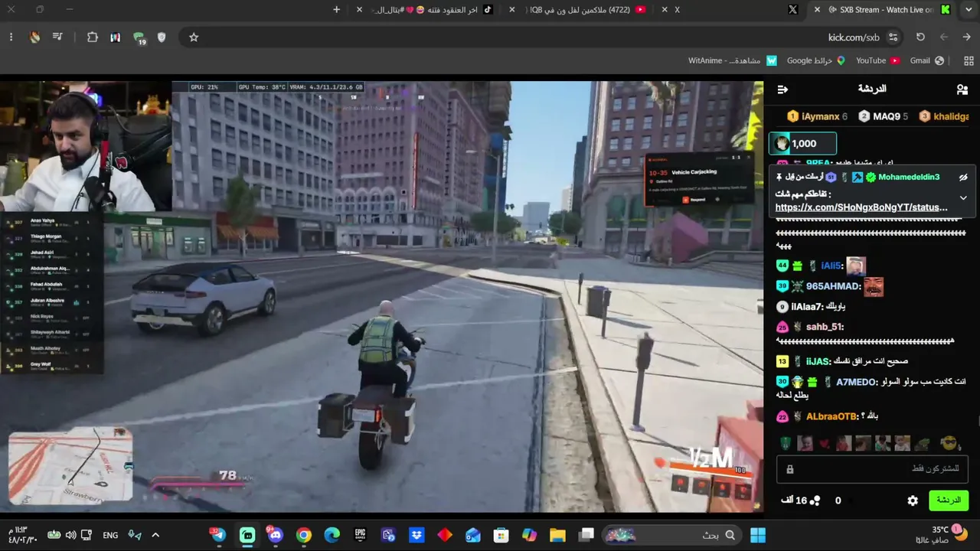Open the Extensions puzzle menu
This screenshot has width=980, height=551.
(x=93, y=37)
